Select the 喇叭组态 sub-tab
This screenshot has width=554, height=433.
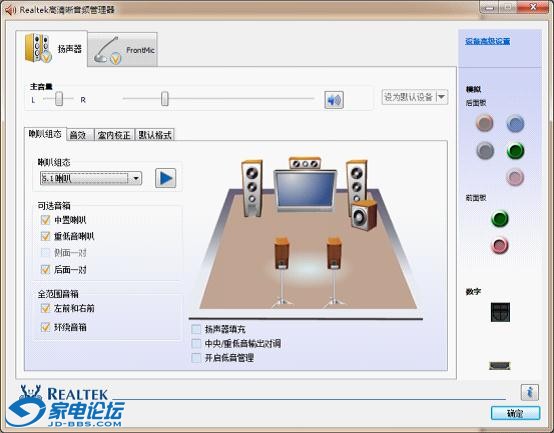click(45, 134)
